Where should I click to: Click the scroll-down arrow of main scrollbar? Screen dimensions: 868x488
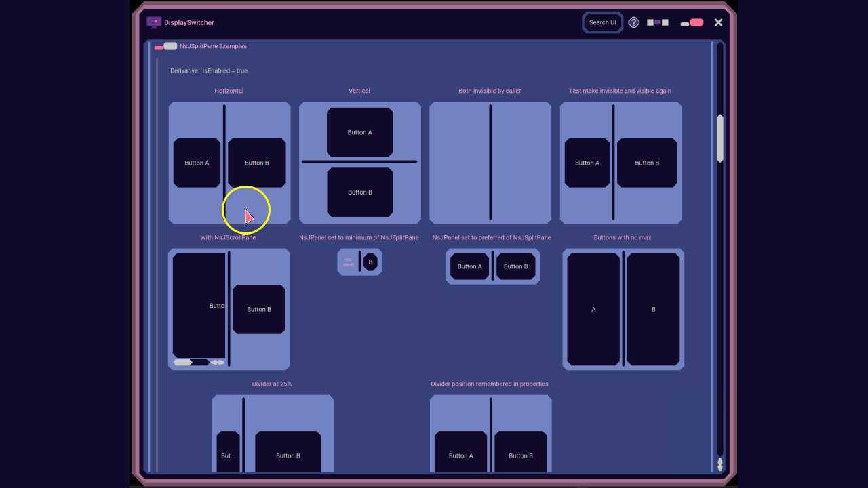point(720,468)
